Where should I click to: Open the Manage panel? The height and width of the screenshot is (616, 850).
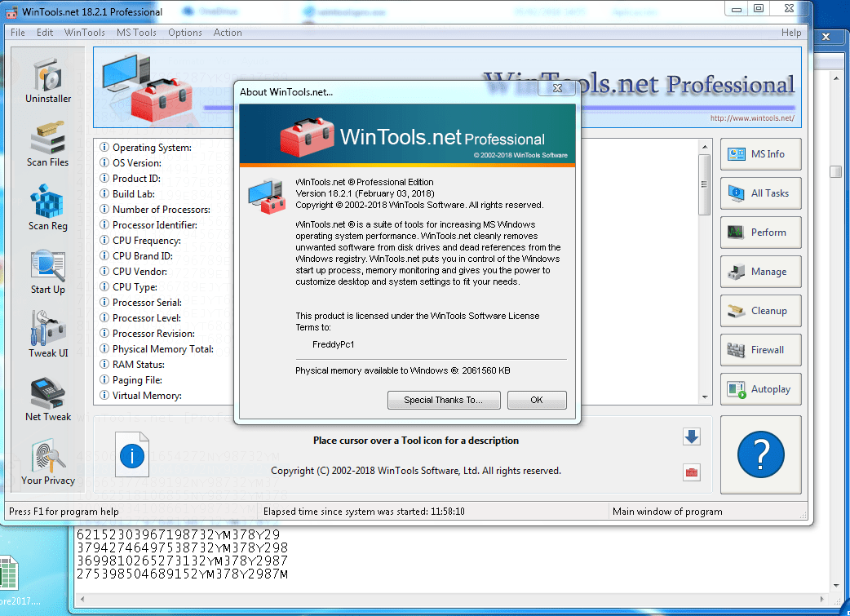(760, 272)
